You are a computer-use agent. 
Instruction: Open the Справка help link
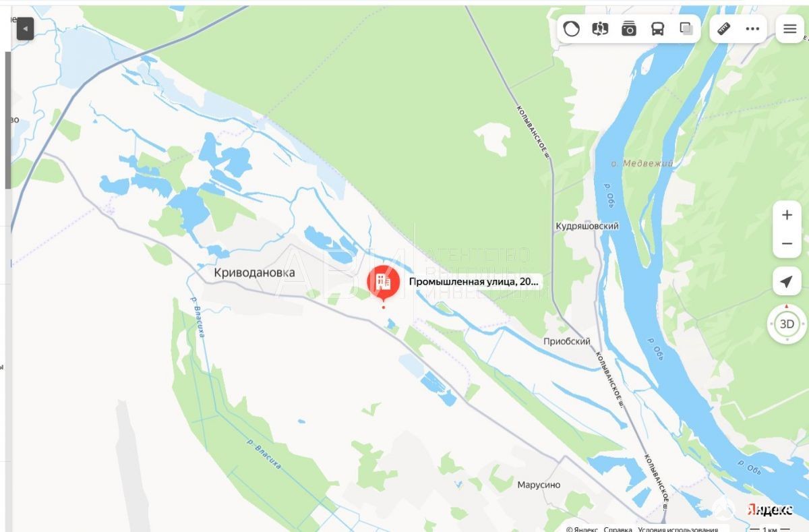tap(618, 529)
